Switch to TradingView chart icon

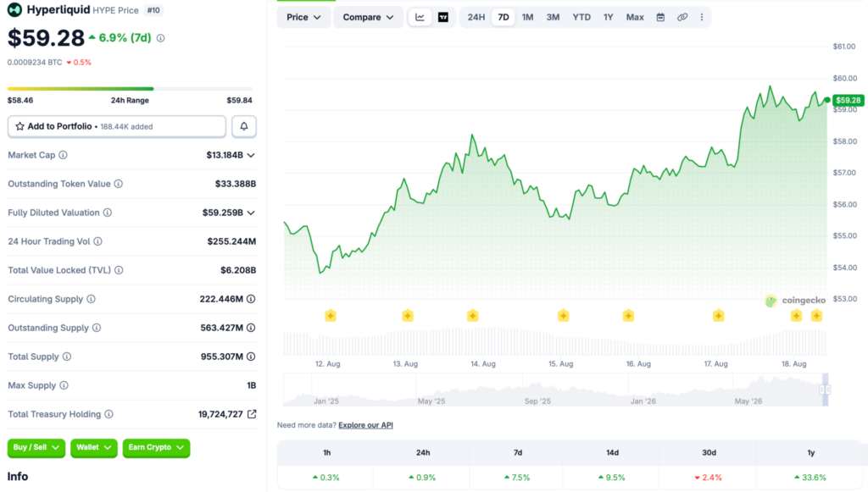click(443, 17)
